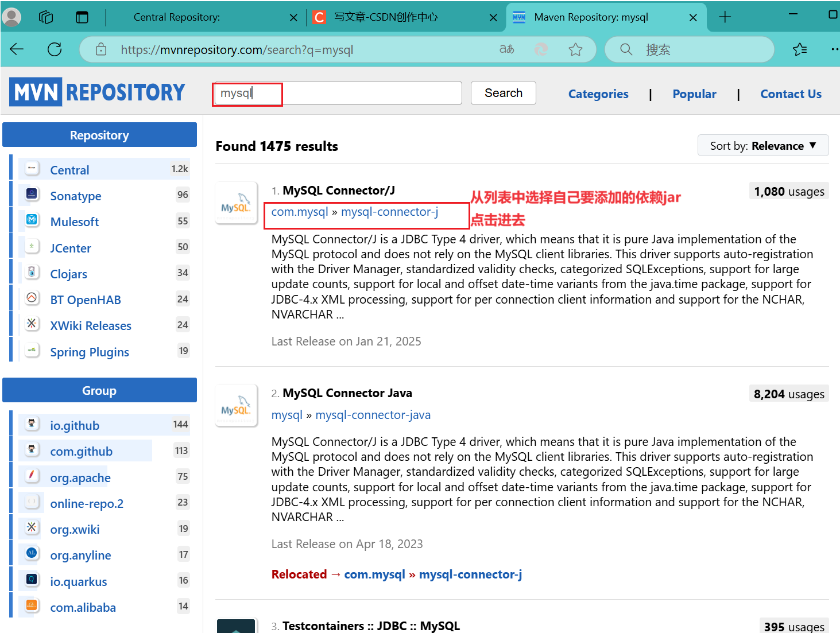Click the MySQL Connector/J logo thumbnail

point(236,203)
